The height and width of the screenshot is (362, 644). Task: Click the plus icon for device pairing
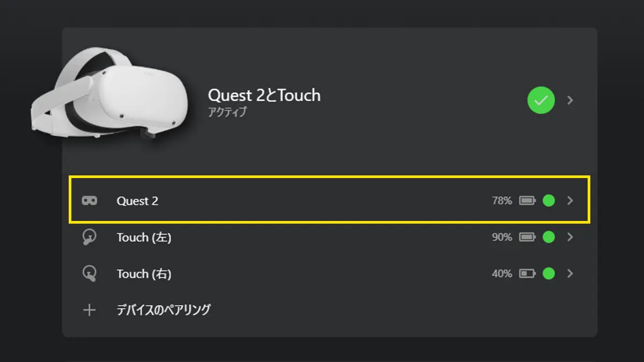tap(89, 310)
